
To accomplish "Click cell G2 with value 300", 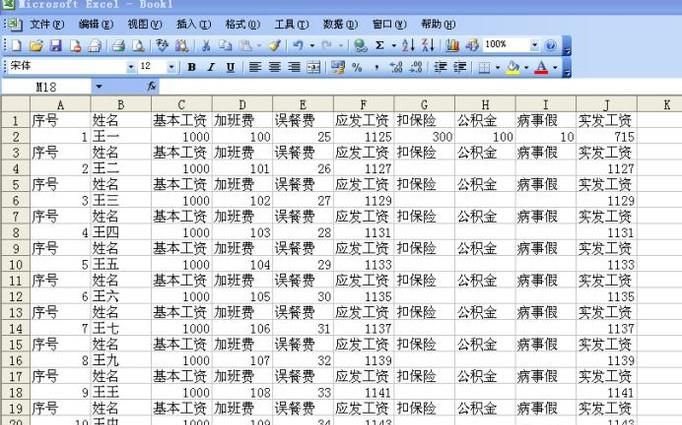I will coord(424,137).
